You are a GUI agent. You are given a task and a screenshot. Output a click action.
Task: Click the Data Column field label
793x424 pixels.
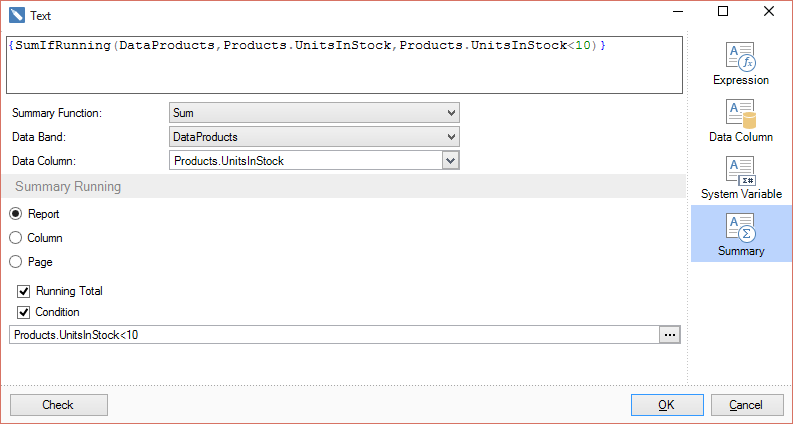(x=44, y=161)
